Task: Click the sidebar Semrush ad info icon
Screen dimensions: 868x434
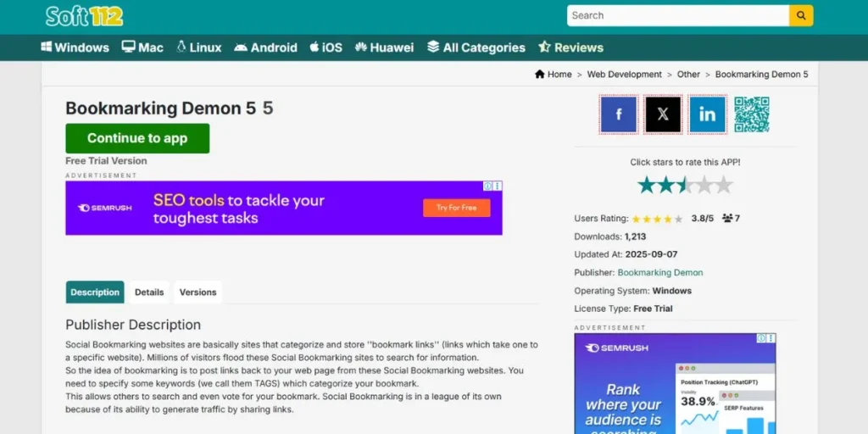Action: pyautogui.click(x=762, y=338)
